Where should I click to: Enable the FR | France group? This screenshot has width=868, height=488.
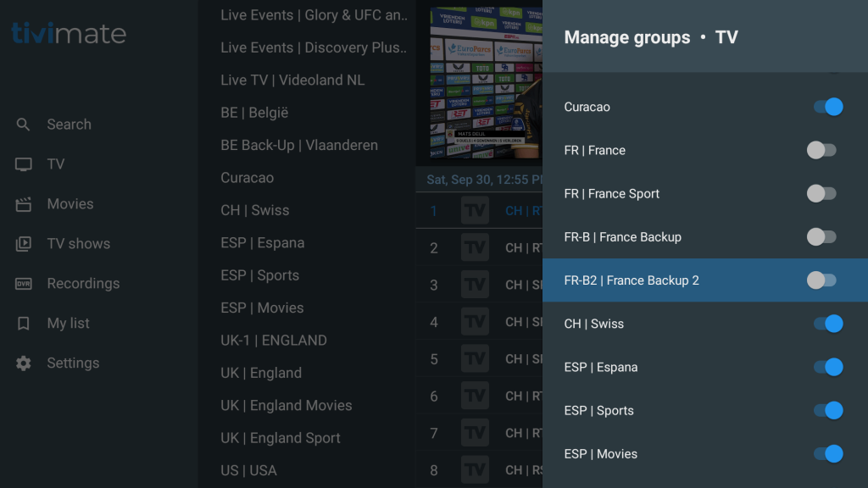pyautogui.click(x=821, y=150)
